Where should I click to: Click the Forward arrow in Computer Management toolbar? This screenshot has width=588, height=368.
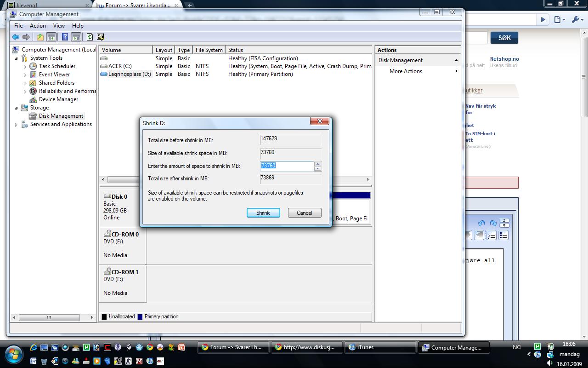point(26,37)
